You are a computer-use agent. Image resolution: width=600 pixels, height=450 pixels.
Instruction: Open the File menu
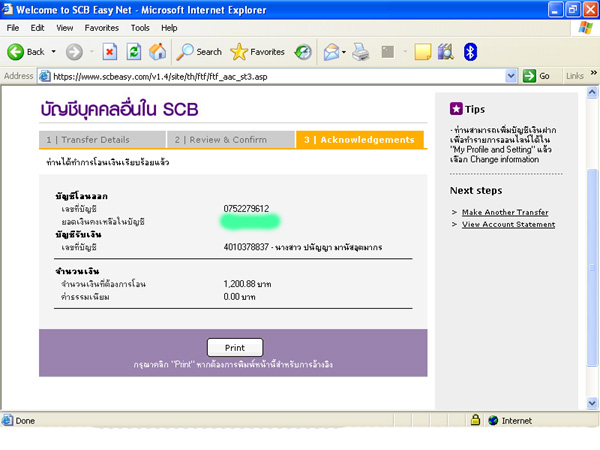point(13,28)
